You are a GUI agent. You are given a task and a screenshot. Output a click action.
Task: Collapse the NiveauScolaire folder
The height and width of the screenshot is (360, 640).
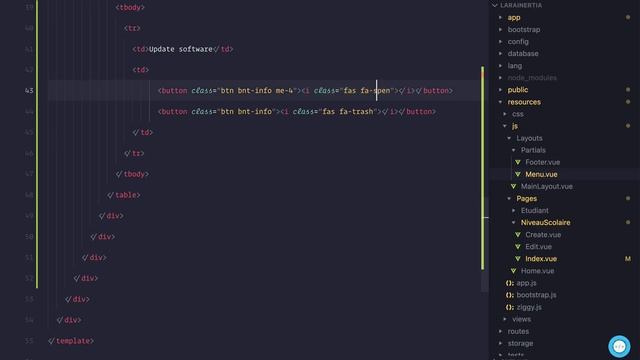(x=514, y=222)
